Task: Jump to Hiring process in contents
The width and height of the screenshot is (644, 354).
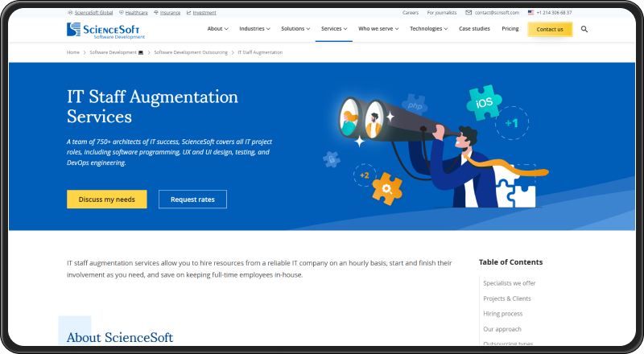Action: (502, 314)
